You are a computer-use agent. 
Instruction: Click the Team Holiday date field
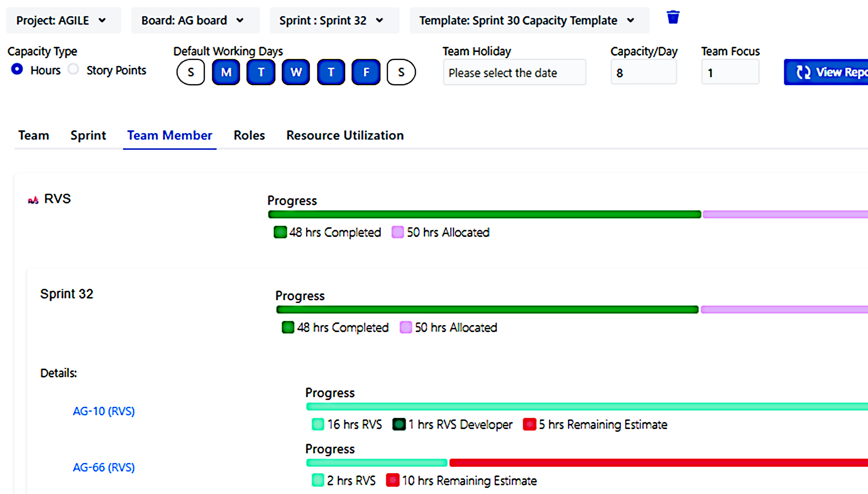point(514,73)
